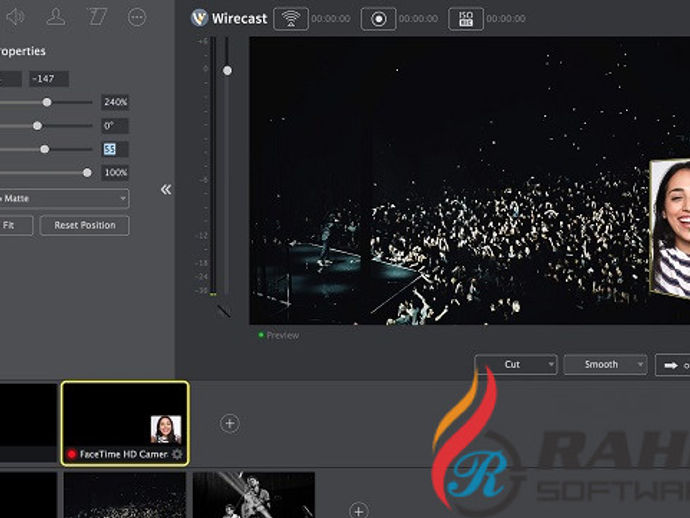Adjust the 0° rotation slider handle

point(37,126)
